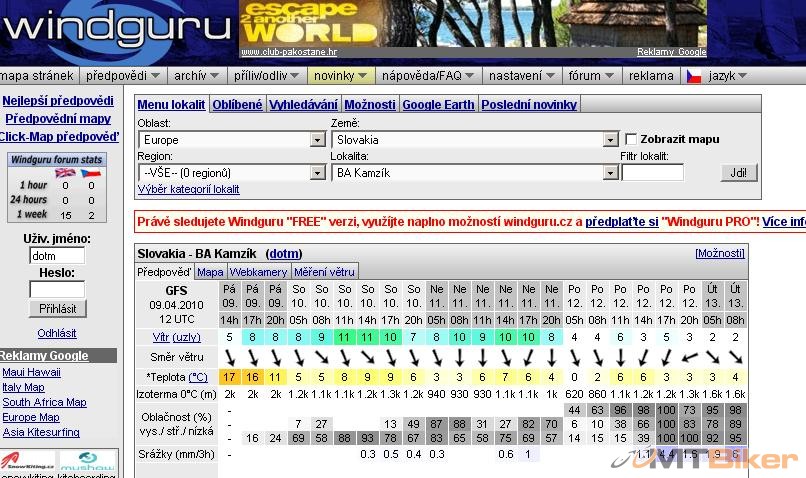Click the orange 17 temperature cell
Image resolution: width=806 pixels, height=478 pixels.
pos(229,377)
